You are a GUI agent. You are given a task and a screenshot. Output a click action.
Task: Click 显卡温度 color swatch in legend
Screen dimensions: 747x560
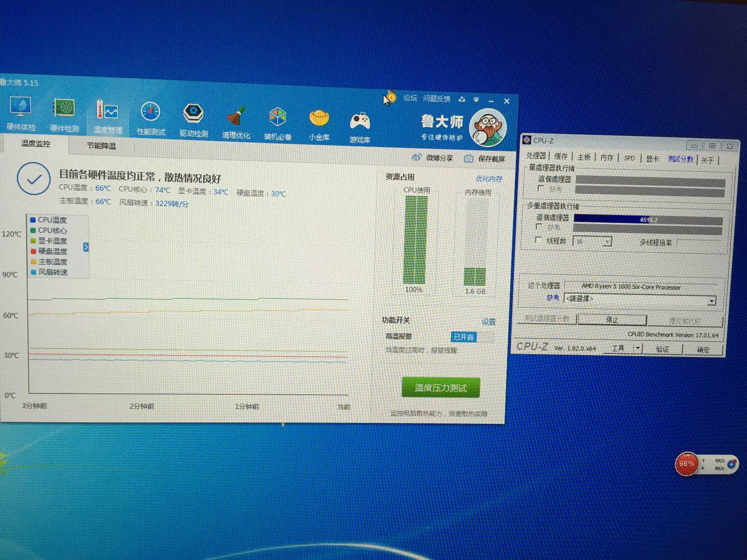[33, 241]
